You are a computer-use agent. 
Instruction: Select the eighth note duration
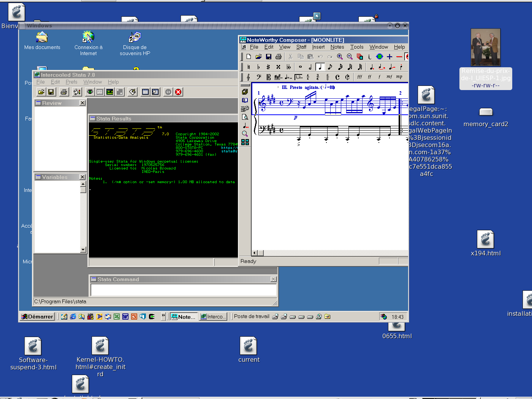(330, 67)
